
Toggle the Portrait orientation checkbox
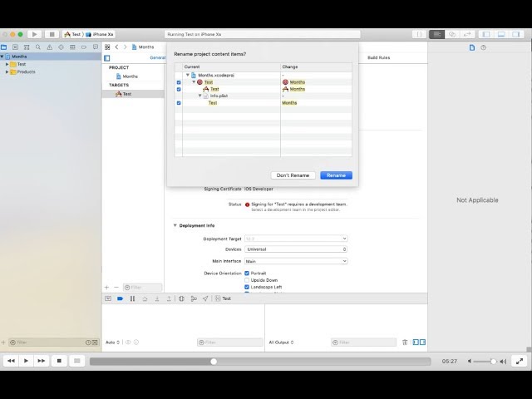tap(247, 273)
